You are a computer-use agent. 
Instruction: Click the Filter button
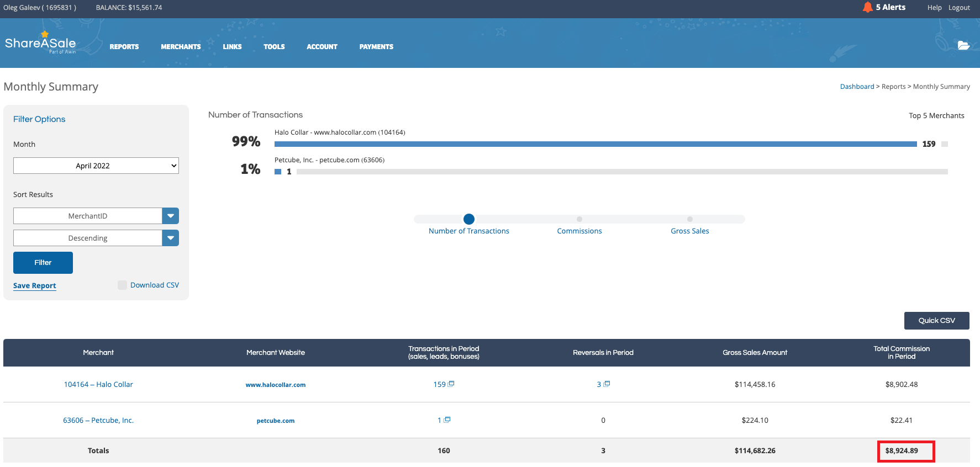(x=43, y=263)
